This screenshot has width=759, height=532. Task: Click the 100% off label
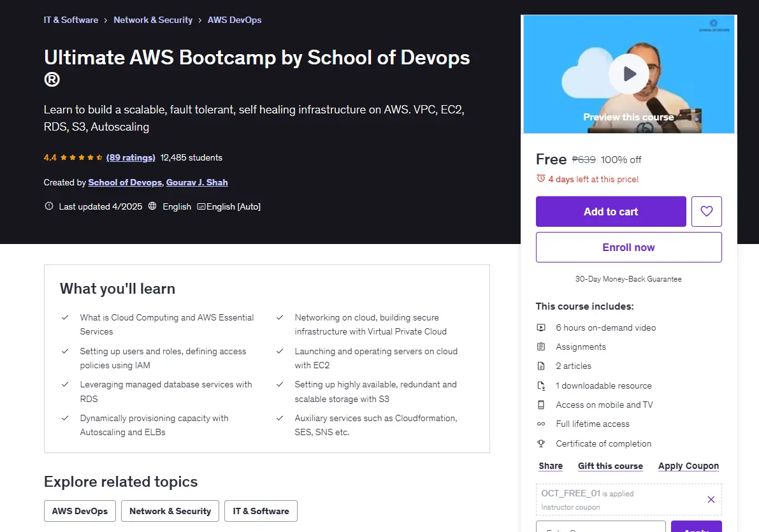(621, 160)
